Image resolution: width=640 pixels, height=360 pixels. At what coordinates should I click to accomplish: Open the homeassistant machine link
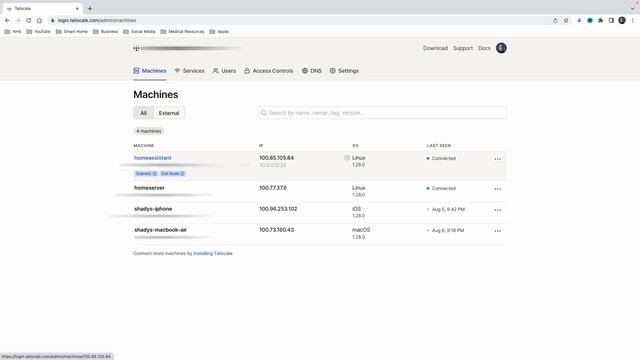click(x=153, y=158)
